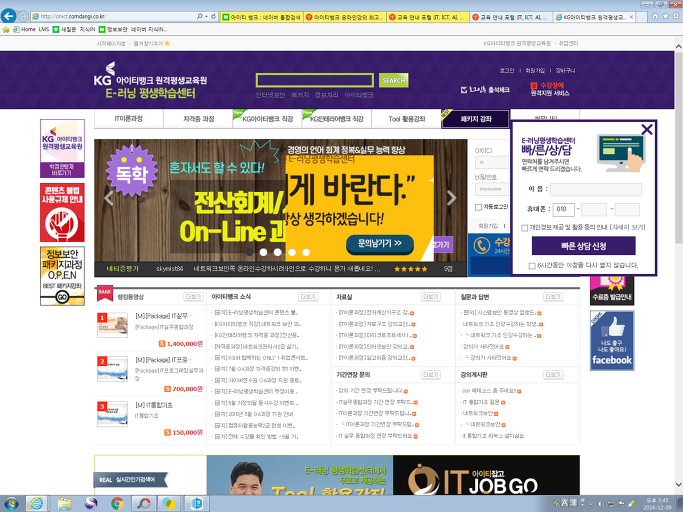Screen dimensions: 683x512
Task: Click the 빠른 상담 신청 button
Action: pyautogui.click(x=584, y=246)
